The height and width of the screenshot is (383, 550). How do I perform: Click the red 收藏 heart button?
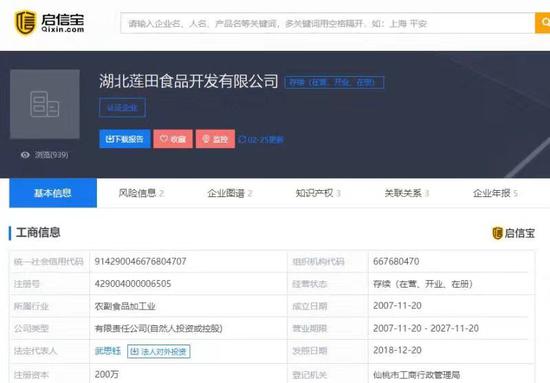pyautogui.click(x=173, y=139)
